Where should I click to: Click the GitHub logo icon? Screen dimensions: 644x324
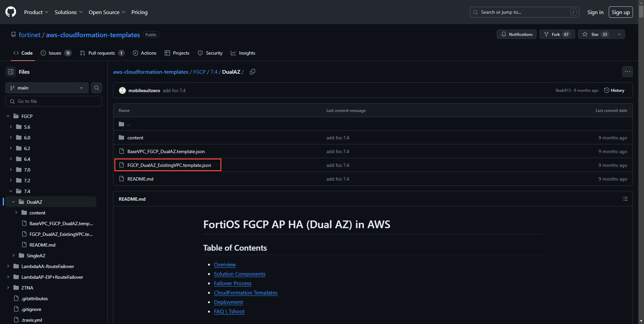11,12
